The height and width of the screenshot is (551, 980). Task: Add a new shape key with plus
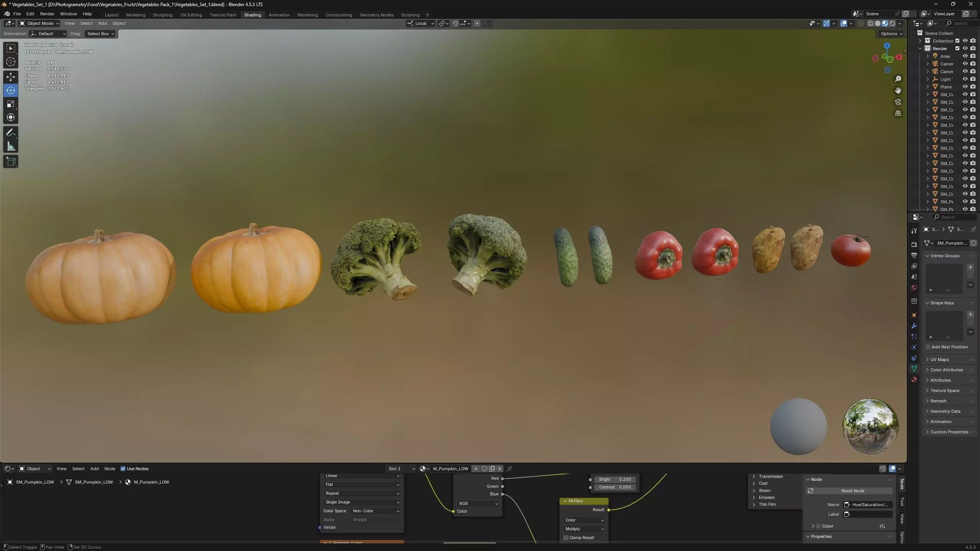tap(970, 314)
